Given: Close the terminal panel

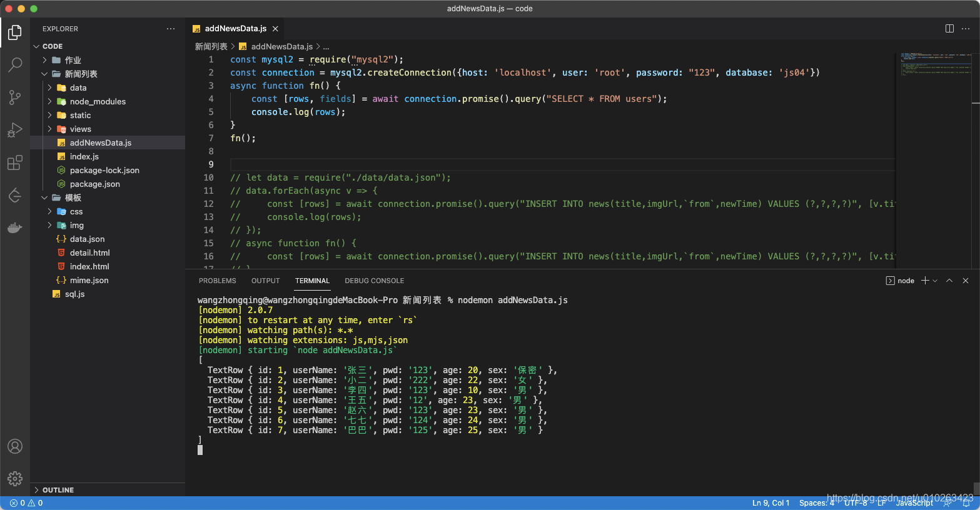Looking at the screenshot, I should click(966, 281).
